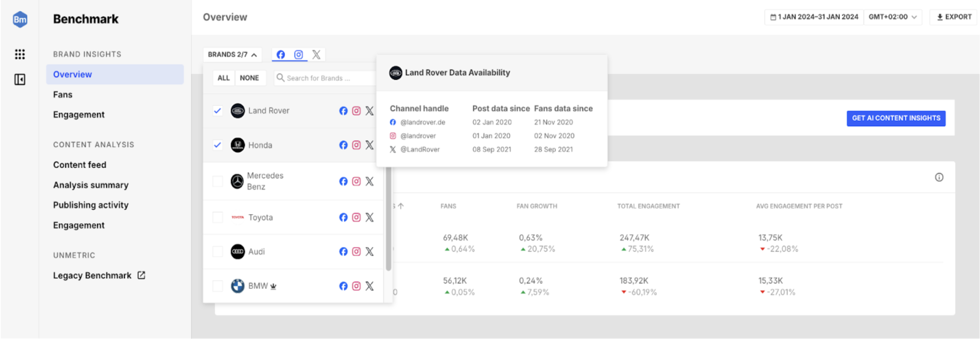The image size is (980, 339).
Task: Click the Search for Brands field
Action: click(325, 78)
